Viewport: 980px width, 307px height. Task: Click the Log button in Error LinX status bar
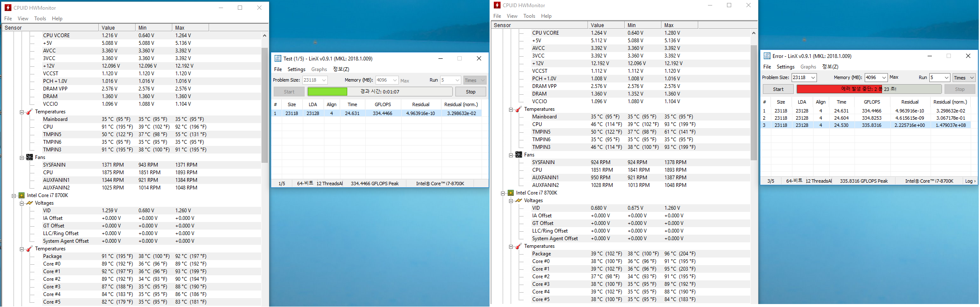(970, 181)
